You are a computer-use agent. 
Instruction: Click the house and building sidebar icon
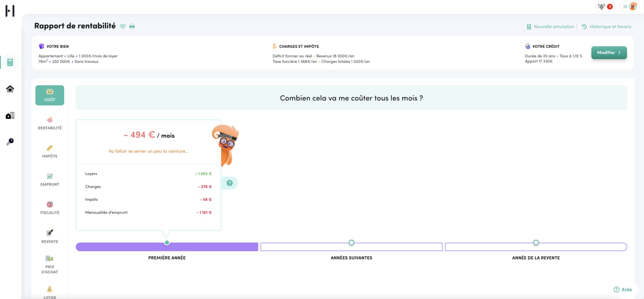[10, 116]
